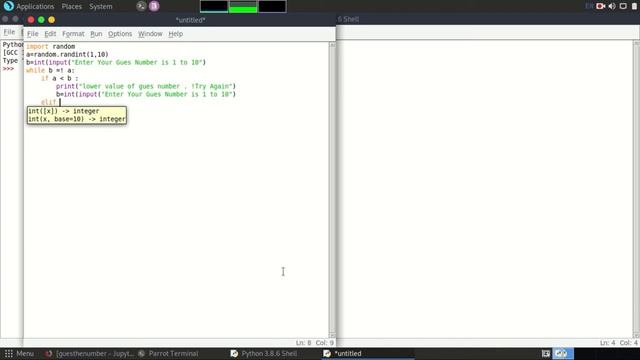Open the Applications menu in top panel
Image resolution: width=640 pixels, height=360 pixels.
pos(35,7)
